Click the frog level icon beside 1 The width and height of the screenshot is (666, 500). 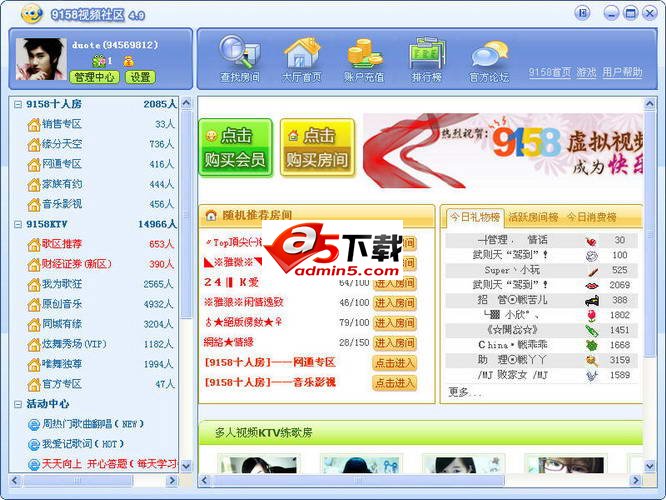pyautogui.click(x=99, y=61)
